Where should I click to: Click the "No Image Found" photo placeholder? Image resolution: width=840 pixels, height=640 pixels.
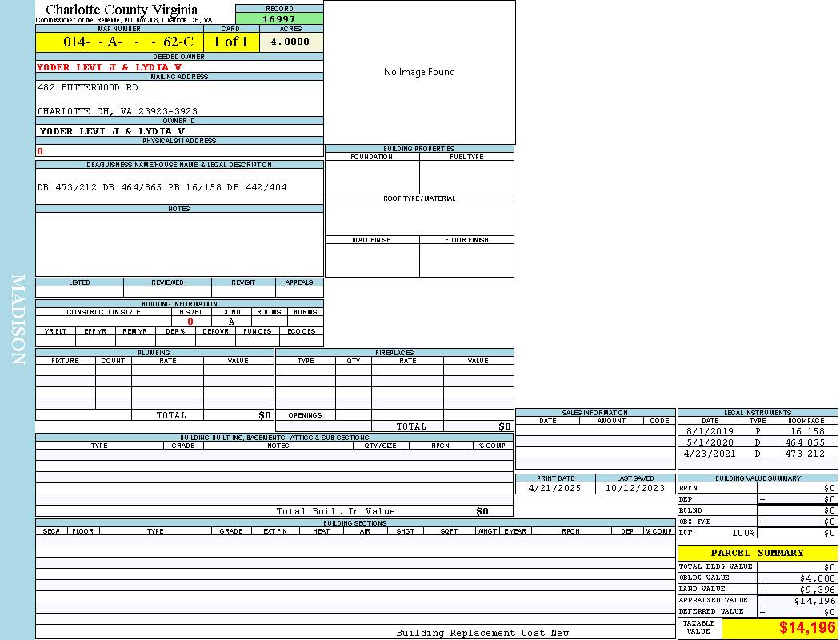[x=419, y=72]
